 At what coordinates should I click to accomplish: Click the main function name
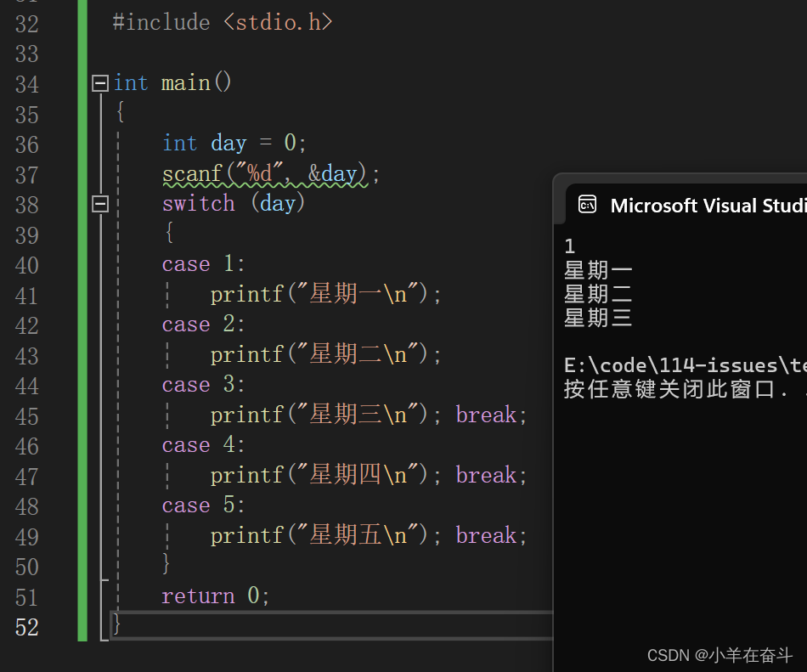(185, 83)
